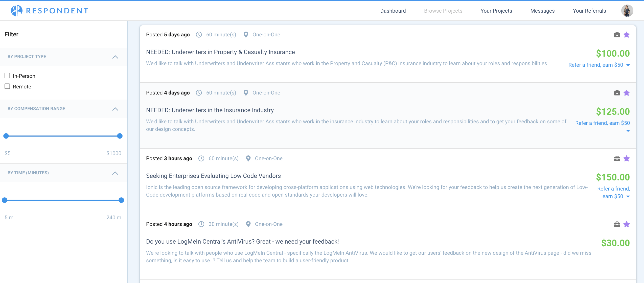Click the star icon on second listing
The image size is (644, 283).
click(x=627, y=93)
